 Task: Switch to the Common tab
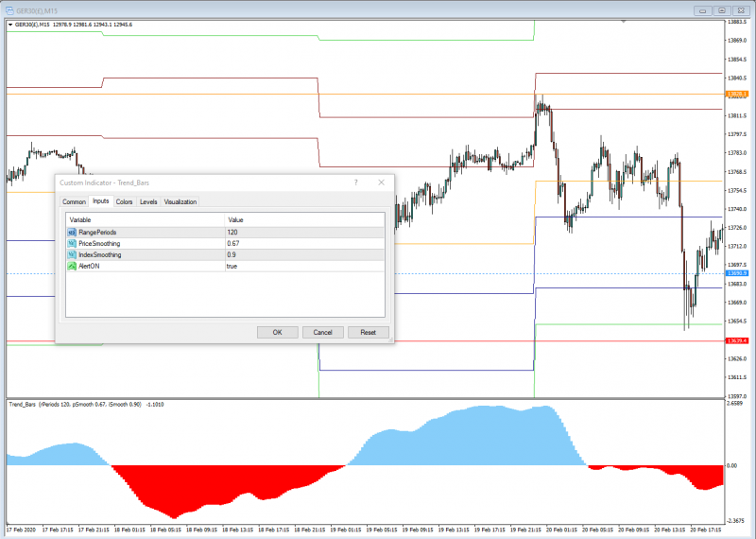tap(74, 201)
